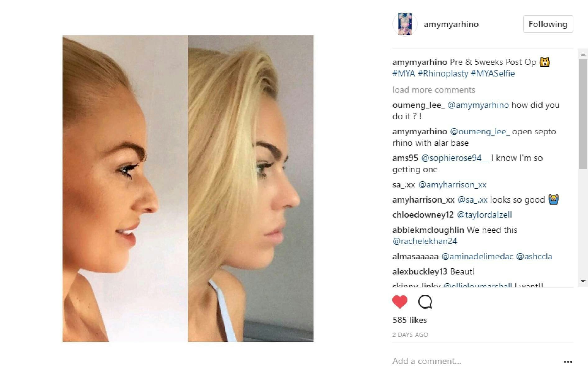Expand load more comments
Screen dimensions: 588x378
[x=434, y=90]
